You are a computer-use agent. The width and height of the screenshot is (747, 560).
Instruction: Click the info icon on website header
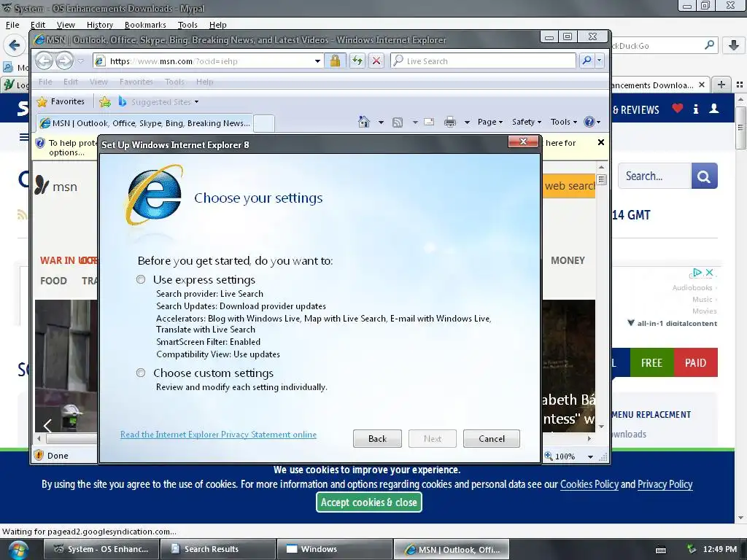coord(696,109)
